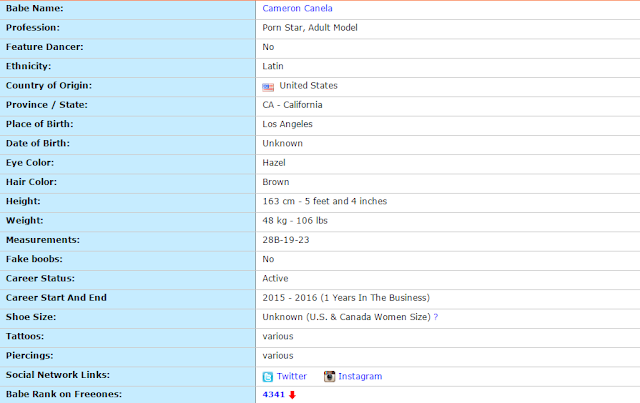Click the 'Social Network Links:' label
This screenshot has width=640, height=403.
coord(58,375)
